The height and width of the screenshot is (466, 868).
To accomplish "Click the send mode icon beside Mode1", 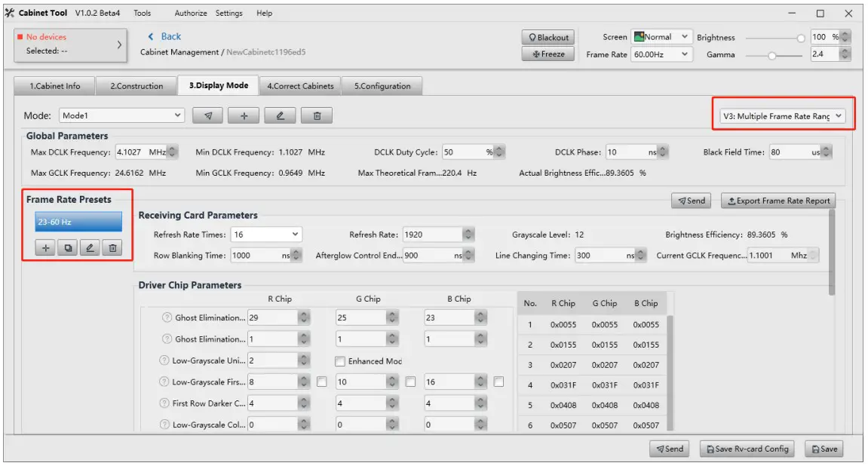I will point(208,115).
